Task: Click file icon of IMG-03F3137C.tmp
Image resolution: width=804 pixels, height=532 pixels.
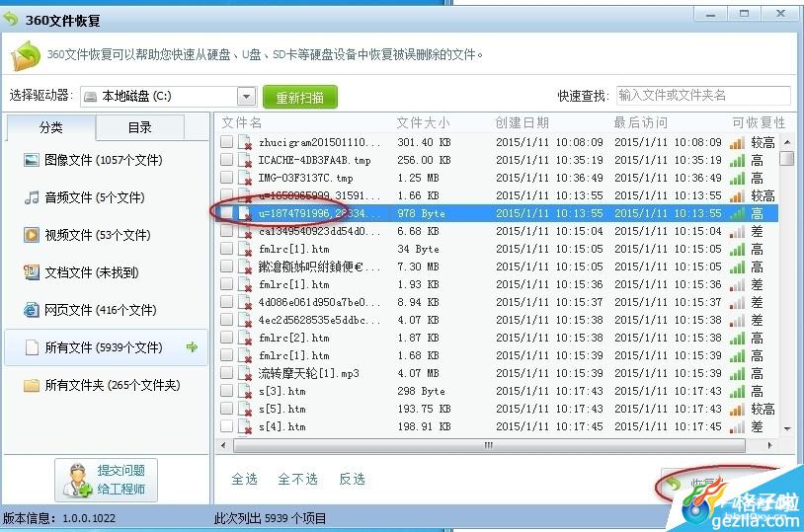Action: tap(245, 178)
